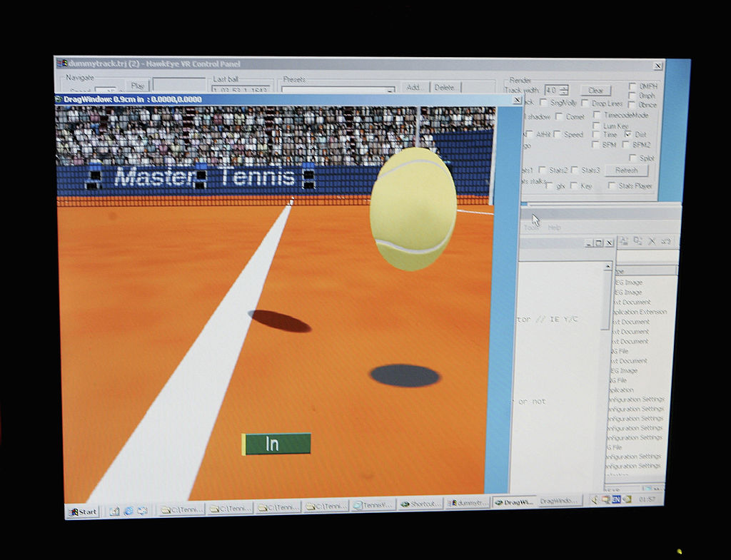Click the Undo icon in Explorer toolbar
Image resolution: width=731 pixels, height=560 pixels.
(x=666, y=242)
